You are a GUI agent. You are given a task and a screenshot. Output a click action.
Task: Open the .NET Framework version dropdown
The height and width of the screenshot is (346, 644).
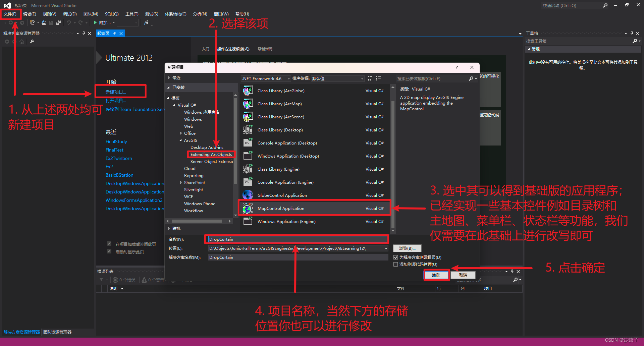[x=288, y=79]
